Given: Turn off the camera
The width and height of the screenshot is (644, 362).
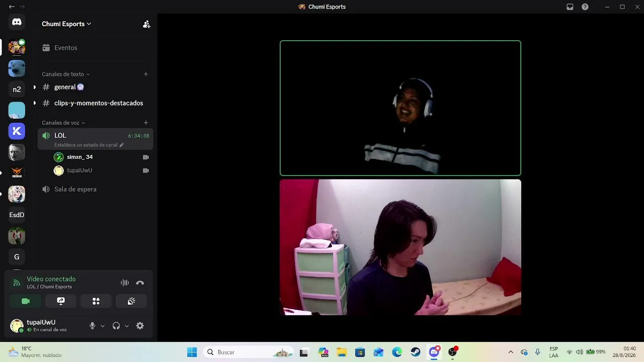Looking at the screenshot, I should pos(26,301).
